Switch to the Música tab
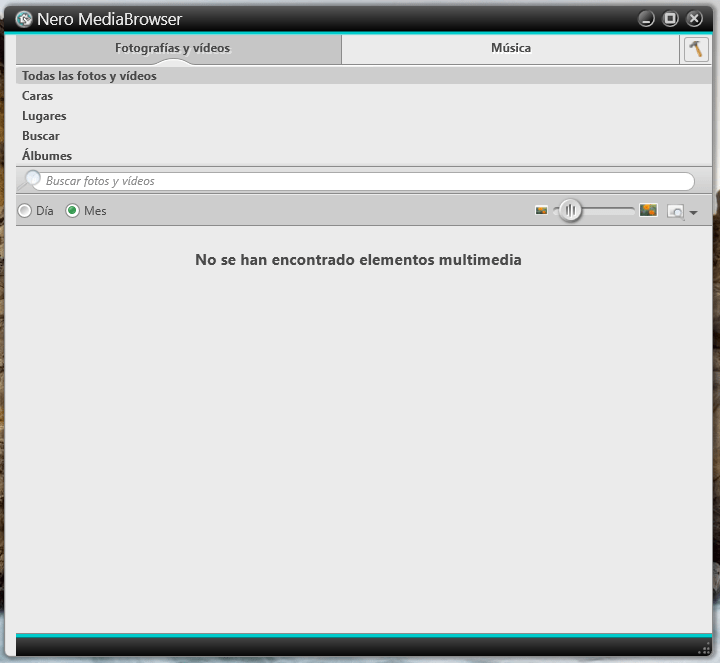 point(510,49)
